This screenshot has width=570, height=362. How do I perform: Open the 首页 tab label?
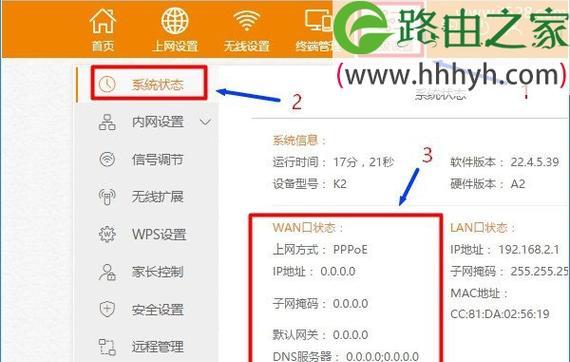(103, 46)
